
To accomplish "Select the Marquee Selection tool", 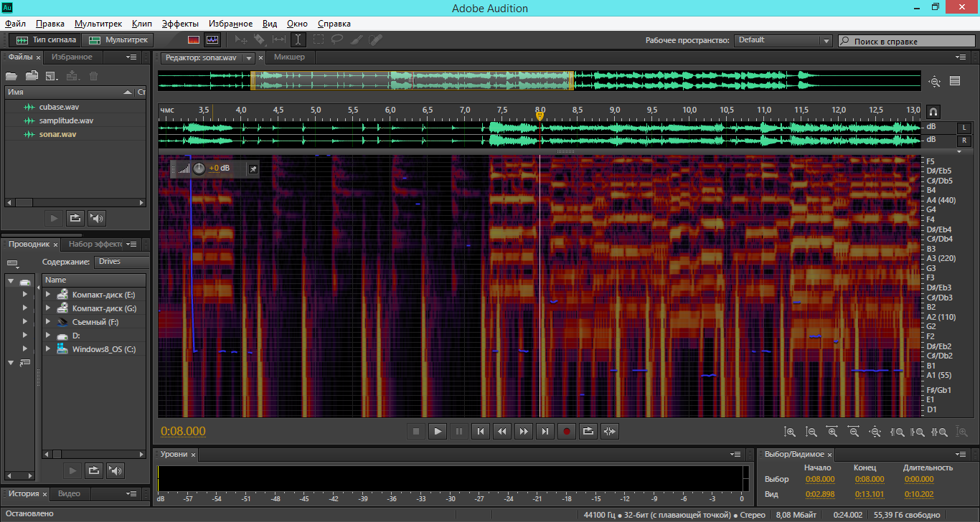I will pos(318,40).
